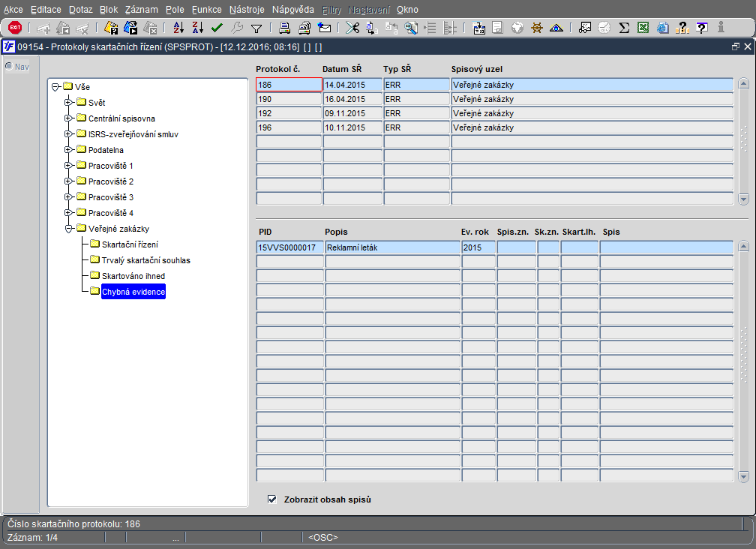The width and height of the screenshot is (756, 549).
Task: Click the single printer icon
Action: click(x=285, y=28)
